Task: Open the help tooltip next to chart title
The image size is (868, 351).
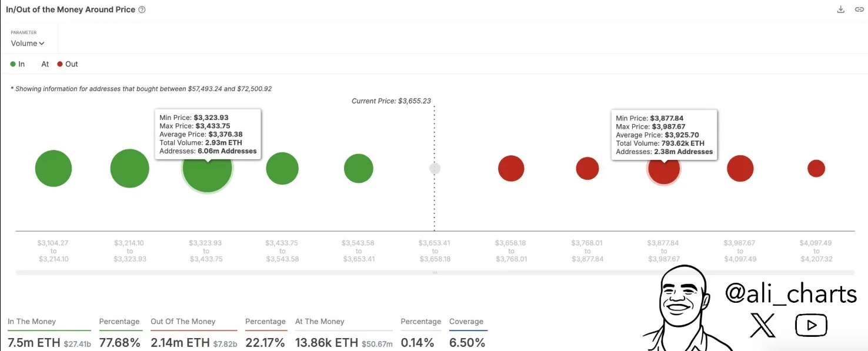Action: tap(142, 9)
